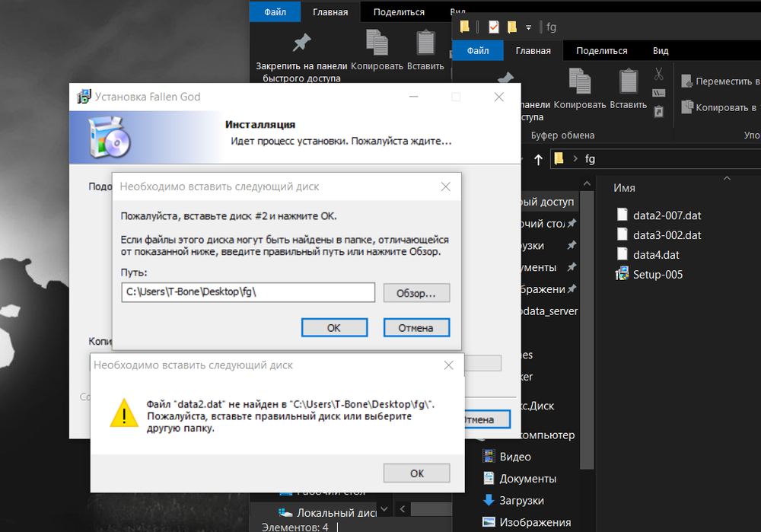Click the data3-002.dat file icon
This screenshot has width=761, height=532.
[x=622, y=234]
